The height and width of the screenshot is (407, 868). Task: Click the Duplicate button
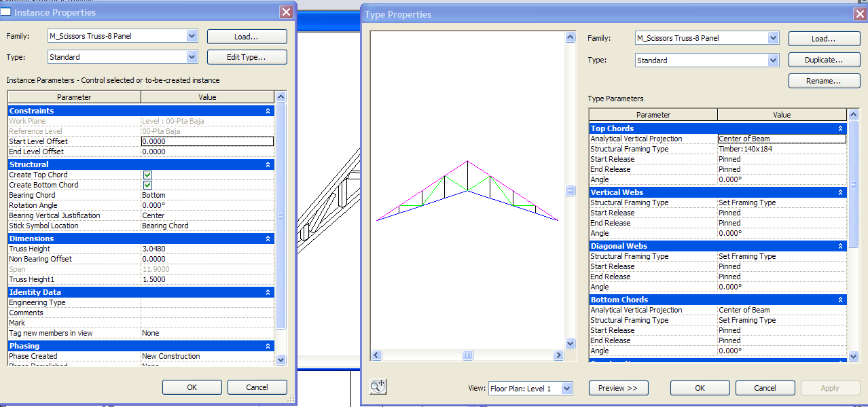(824, 60)
